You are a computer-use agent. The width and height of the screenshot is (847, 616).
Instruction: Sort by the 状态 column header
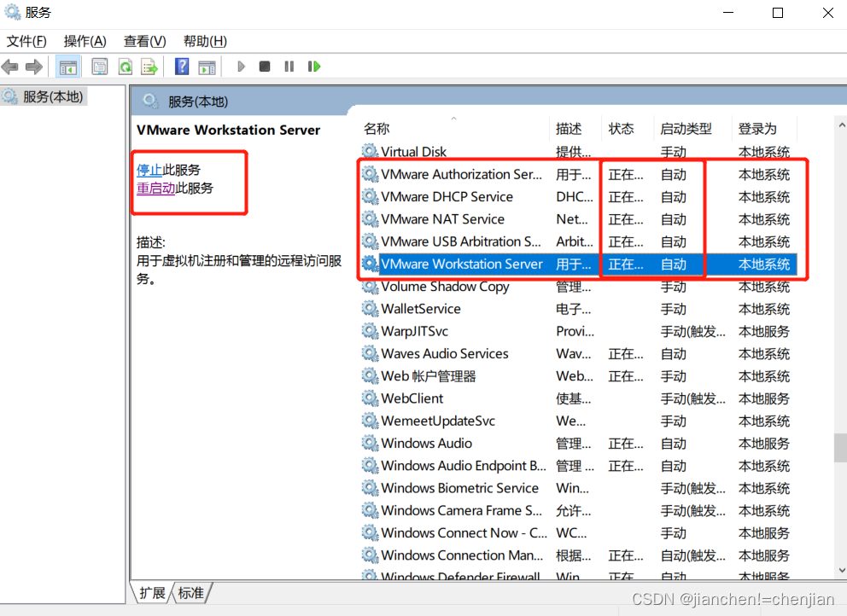[622, 129]
